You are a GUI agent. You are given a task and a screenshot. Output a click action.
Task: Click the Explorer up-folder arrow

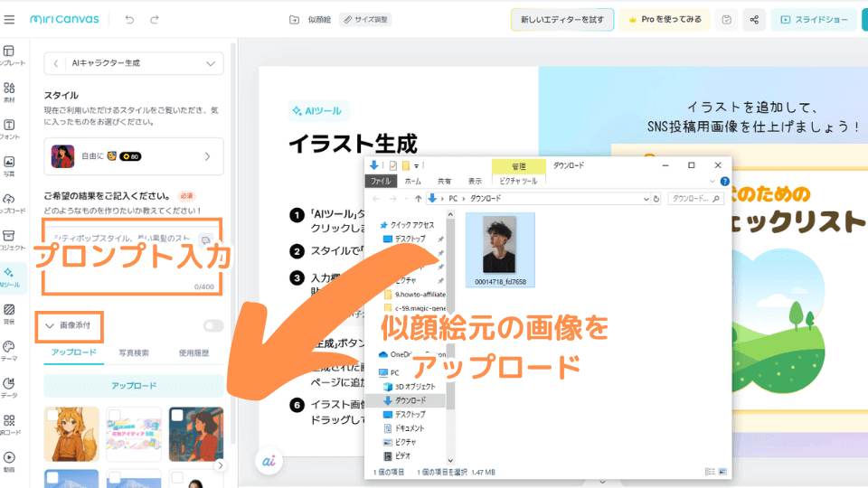coord(418,199)
